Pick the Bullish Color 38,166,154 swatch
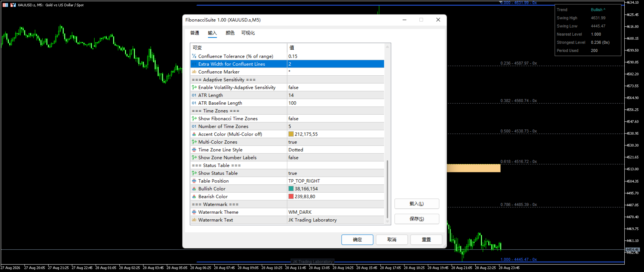Screen dimensions: 644x272 click(291, 189)
